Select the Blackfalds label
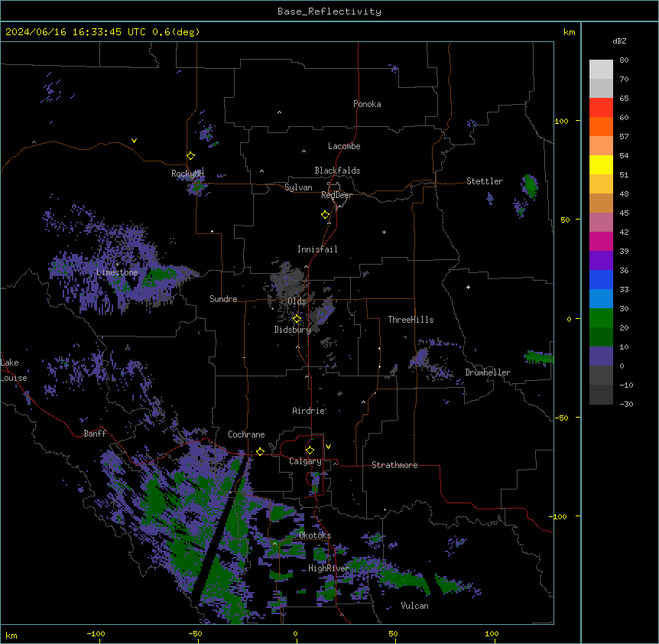 (x=337, y=171)
